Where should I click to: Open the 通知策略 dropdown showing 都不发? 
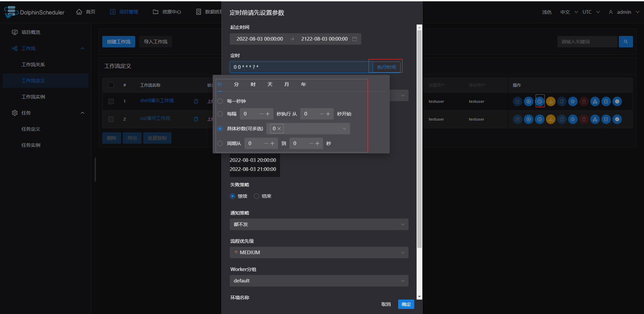319,224
